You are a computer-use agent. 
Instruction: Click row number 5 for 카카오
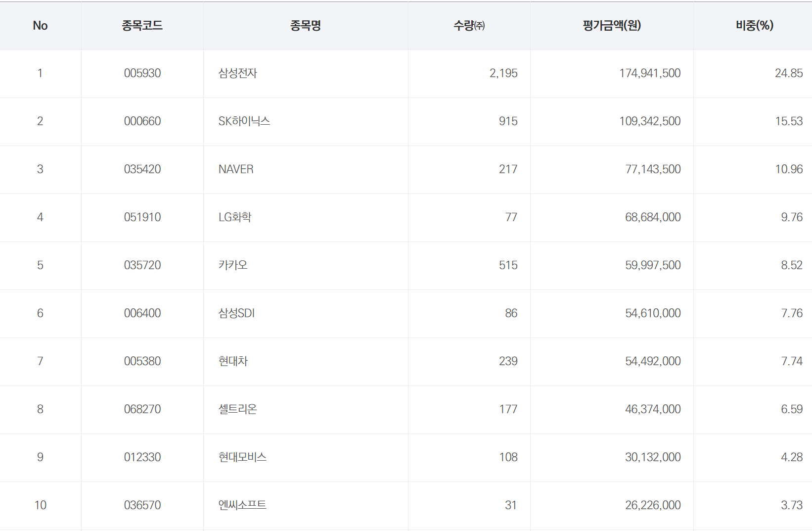click(x=40, y=265)
